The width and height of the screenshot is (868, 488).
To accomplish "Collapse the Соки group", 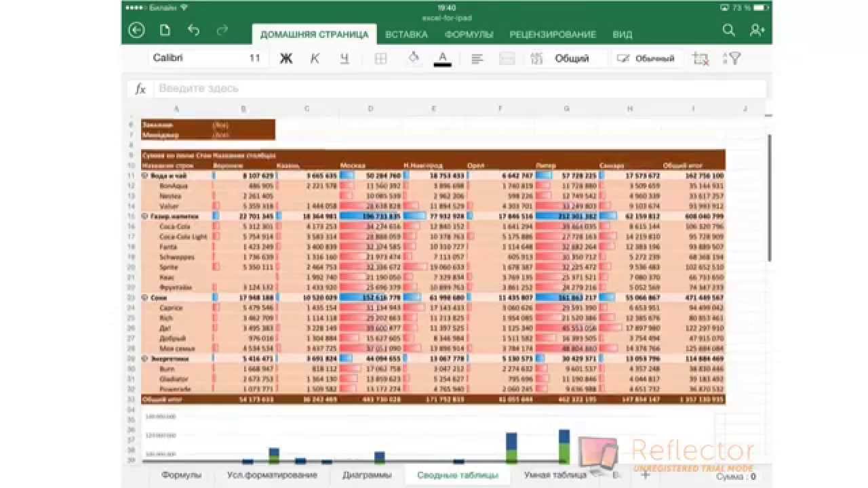I will pos(144,298).
